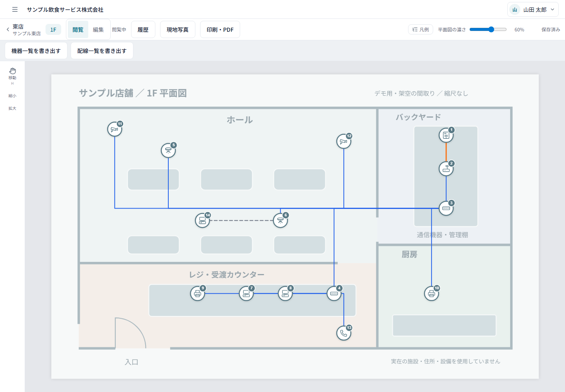Select device node number 1 in バックヤード

pos(446,135)
